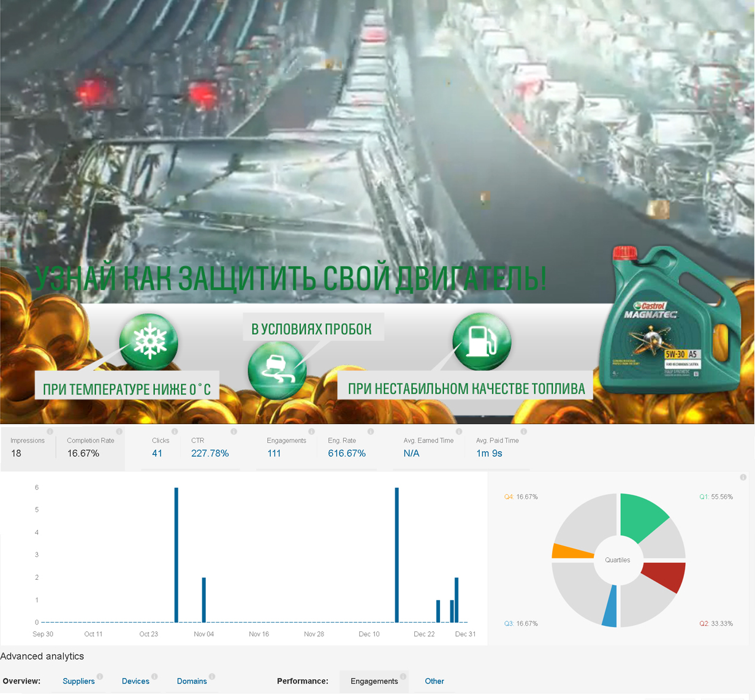
Task: Click the 'Dec 22' axis label
Action: pos(424,634)
